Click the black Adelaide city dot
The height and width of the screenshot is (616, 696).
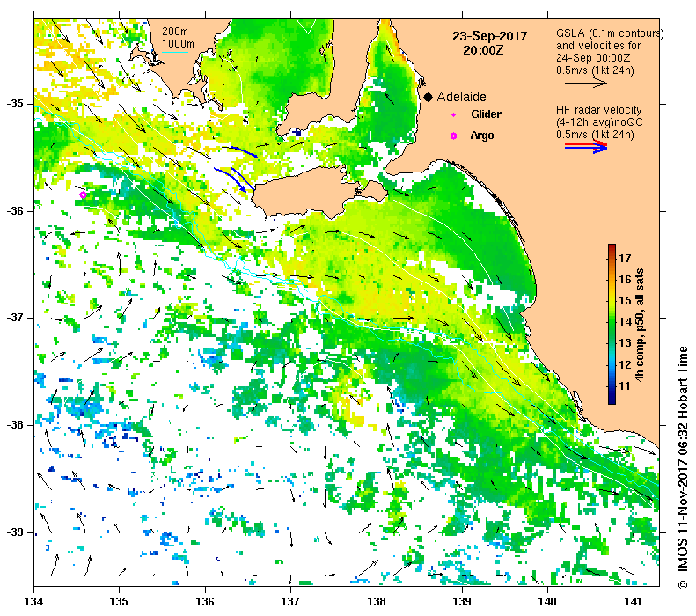(428, 97)
